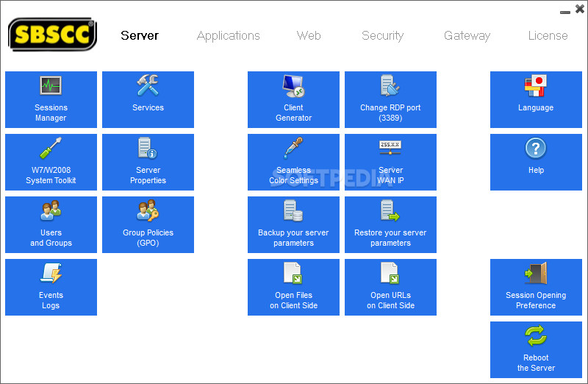Set Session Opening Preference
Image resolution: width=588 pixels, height=384 pixels.
(536, 287)
